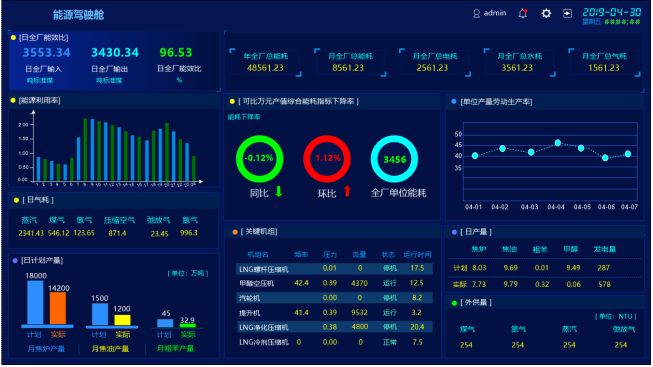The height and width of the screenshot is (367, 653).
Task: Click the 能源驾驶舱 title
Action: (78, 15)
